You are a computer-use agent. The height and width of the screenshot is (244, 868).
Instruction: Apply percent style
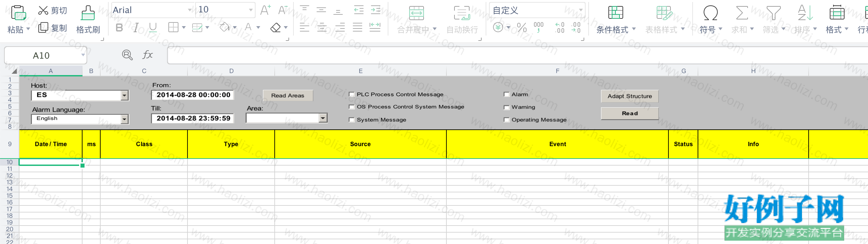pos(522,27)
